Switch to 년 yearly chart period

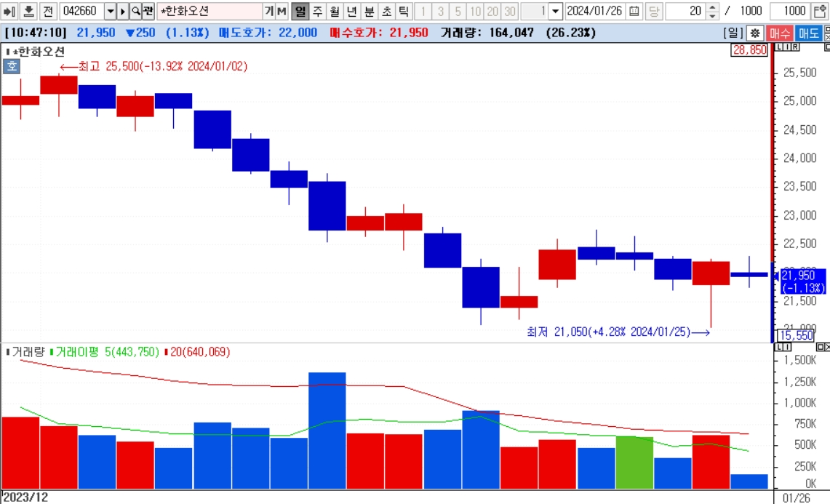tap(352, 11)
